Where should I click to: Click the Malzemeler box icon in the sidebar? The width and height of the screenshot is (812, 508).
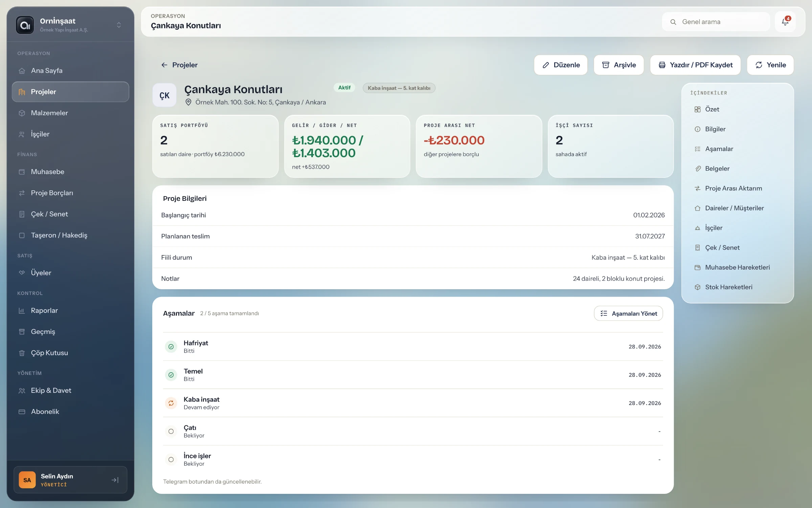pos(22,113)
